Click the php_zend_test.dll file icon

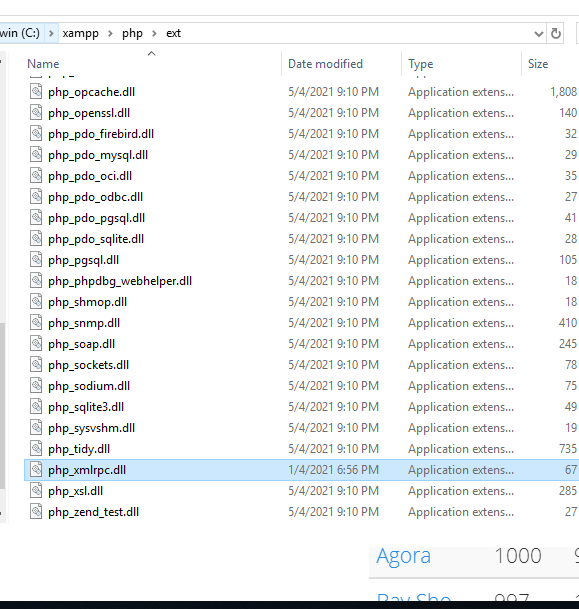[x=36, y=512]
